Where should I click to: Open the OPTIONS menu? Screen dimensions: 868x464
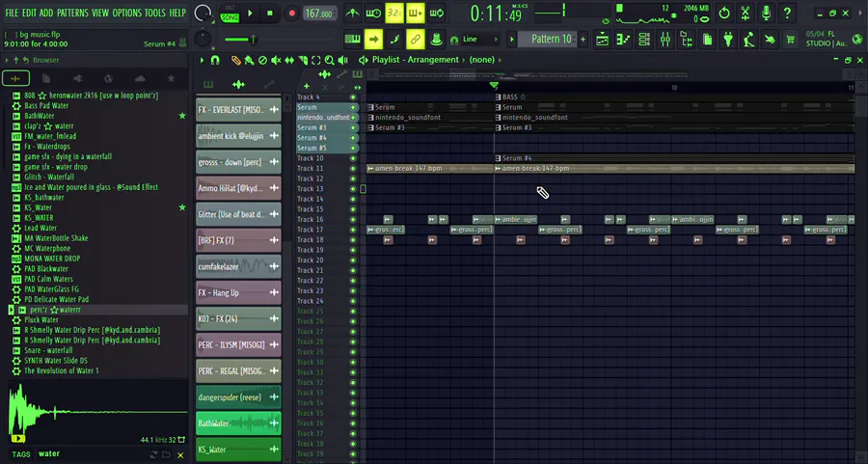[x=126, y=13]
